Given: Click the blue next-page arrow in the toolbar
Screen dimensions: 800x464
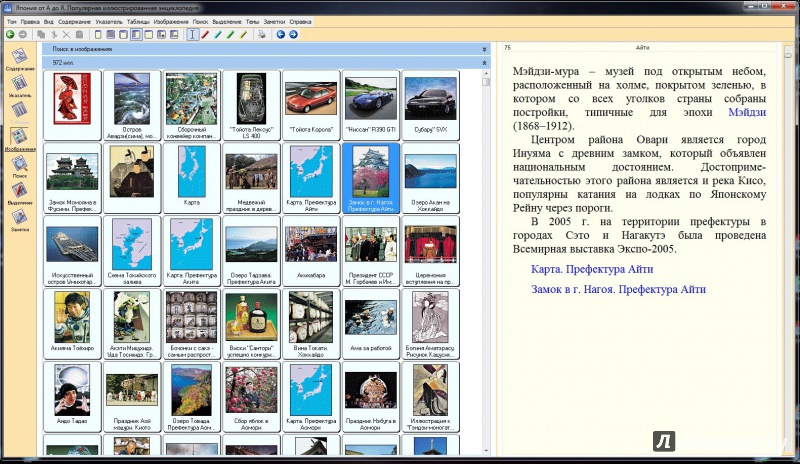Looking at the screenshot, I should tap(294, 34).
